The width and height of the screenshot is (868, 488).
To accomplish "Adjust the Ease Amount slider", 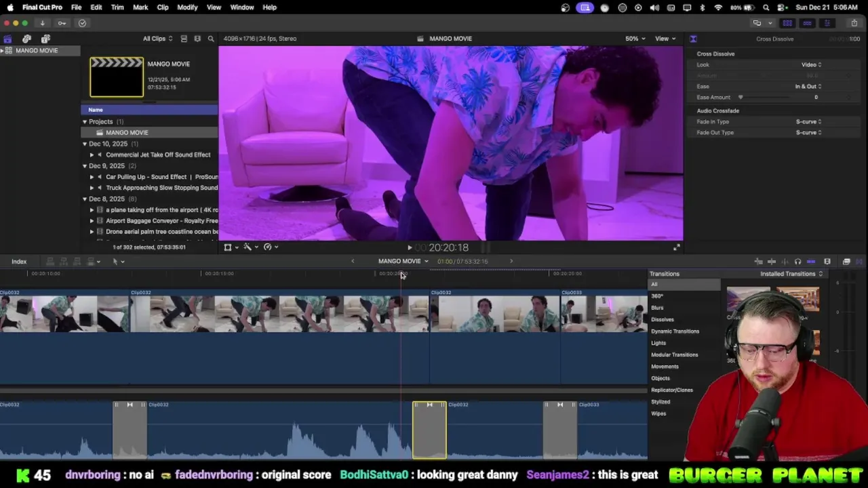I will point(741,98).
